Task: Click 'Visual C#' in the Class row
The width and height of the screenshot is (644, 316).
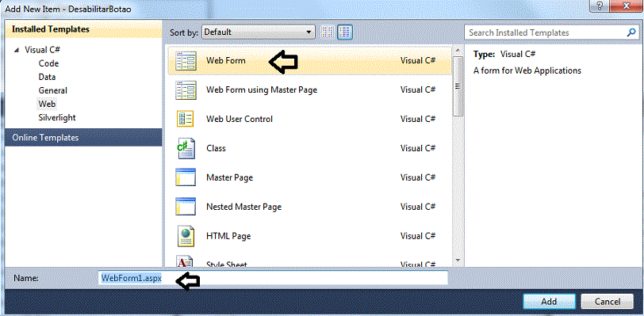Action: [x=418, y=148]
